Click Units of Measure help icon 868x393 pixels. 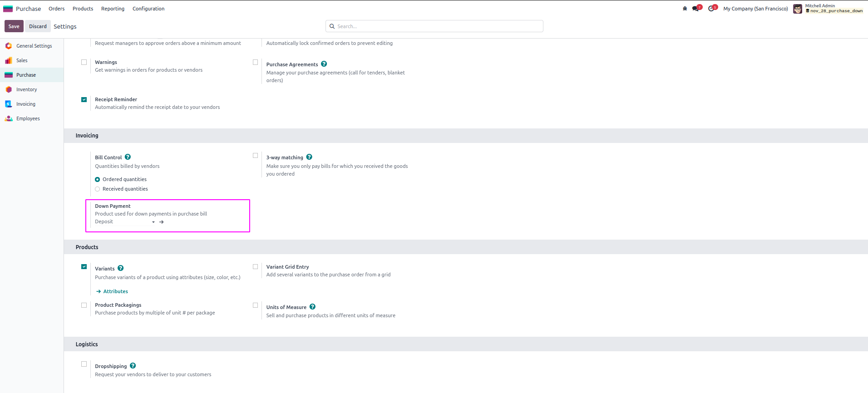[x=312, y=307]
